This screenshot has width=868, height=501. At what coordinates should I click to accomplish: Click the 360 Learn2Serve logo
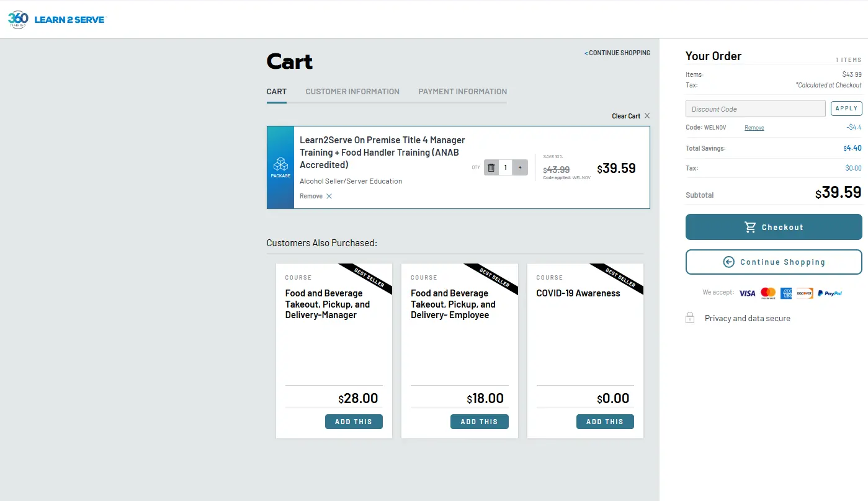tap(56, 19)
